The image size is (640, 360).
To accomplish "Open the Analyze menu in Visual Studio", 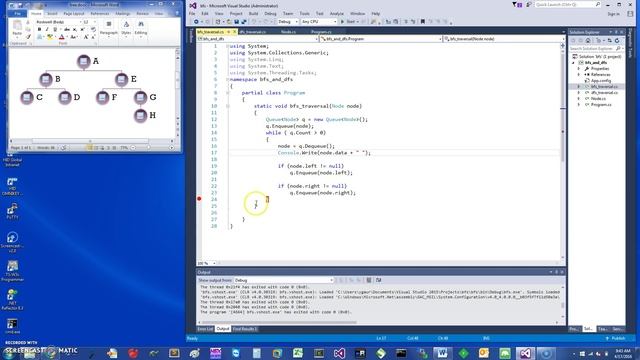I will (337, 13).
